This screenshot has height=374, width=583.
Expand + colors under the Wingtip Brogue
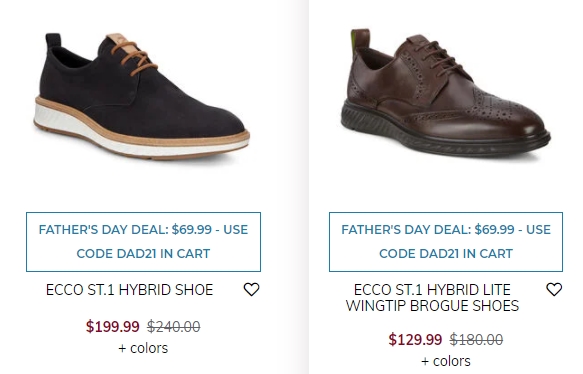[x=446, y=361]
